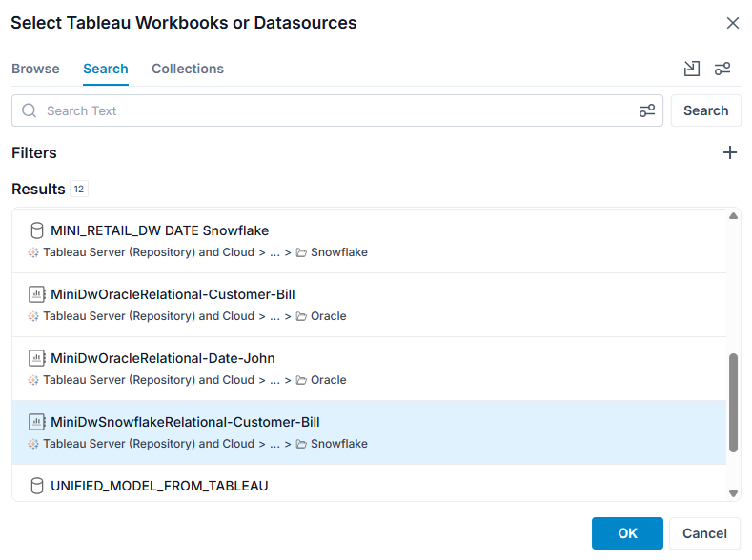
Task: Click the results scrollbar up arrow
Action: [733, 216]
